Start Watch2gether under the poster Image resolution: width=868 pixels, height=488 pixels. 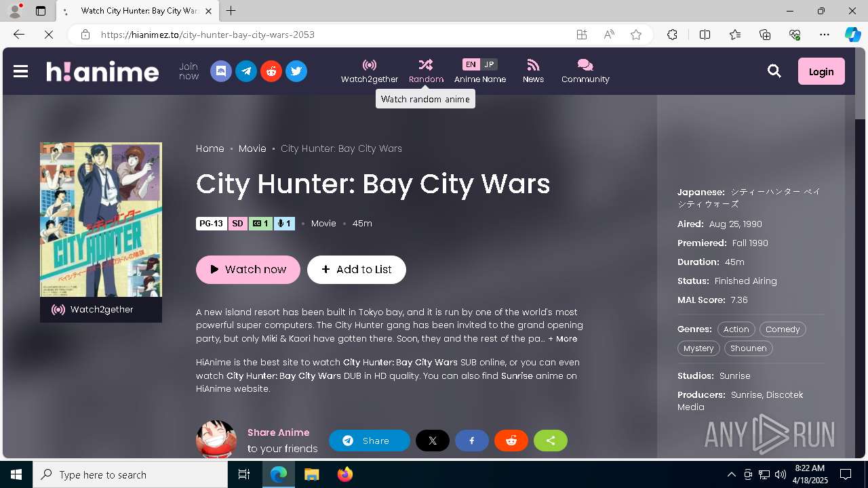click(101, 310)
